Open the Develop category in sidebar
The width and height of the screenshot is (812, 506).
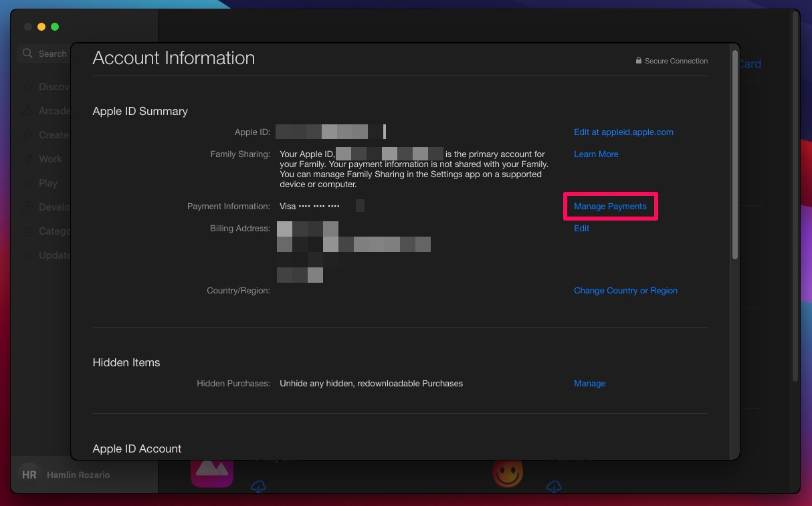[x=45, y=207]
